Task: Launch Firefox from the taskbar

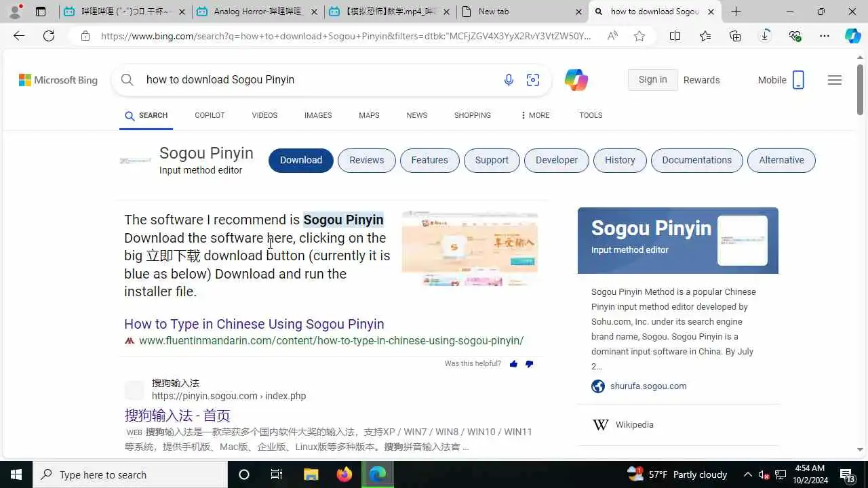Action: coord(344,474)
